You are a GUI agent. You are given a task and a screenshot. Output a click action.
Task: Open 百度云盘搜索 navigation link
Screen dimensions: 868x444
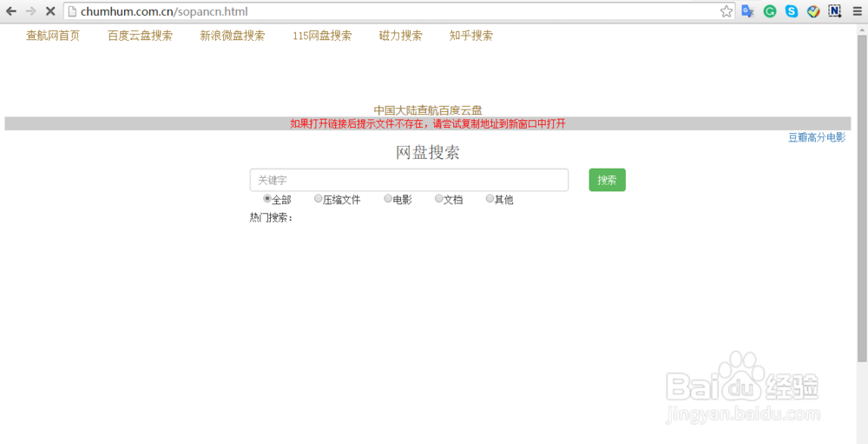[x=140, y=36]
